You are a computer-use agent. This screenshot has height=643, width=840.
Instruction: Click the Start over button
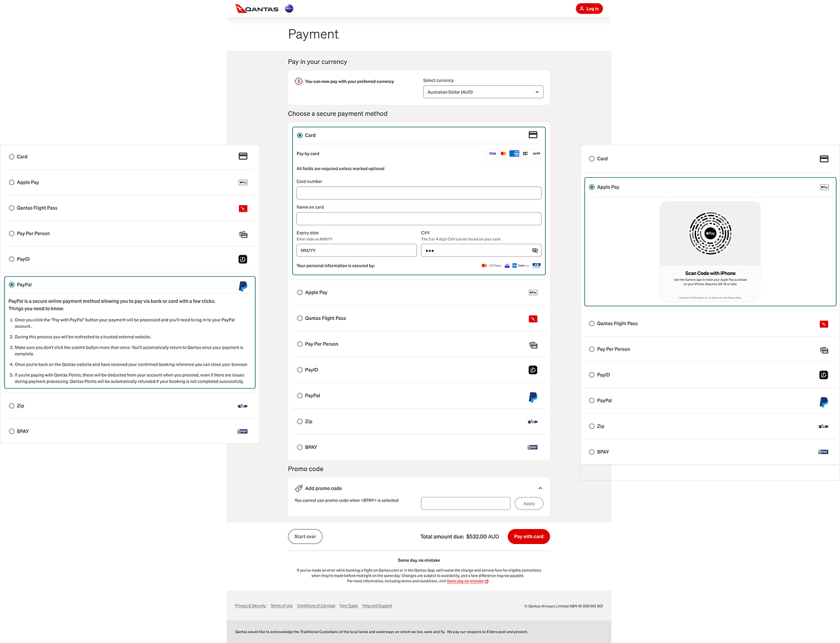click(x=305, y=536)
